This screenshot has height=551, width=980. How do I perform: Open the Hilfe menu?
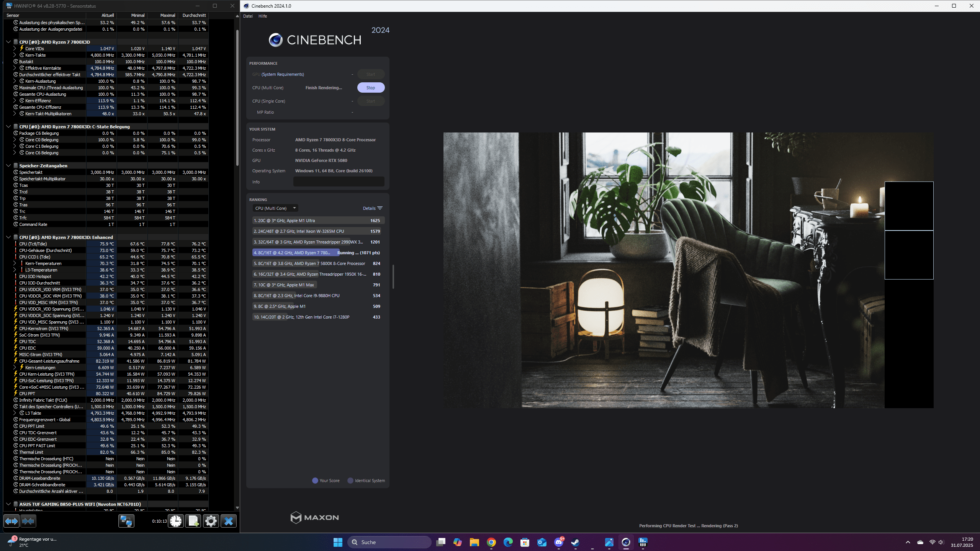pyautogui.click(x=263, y=16)
